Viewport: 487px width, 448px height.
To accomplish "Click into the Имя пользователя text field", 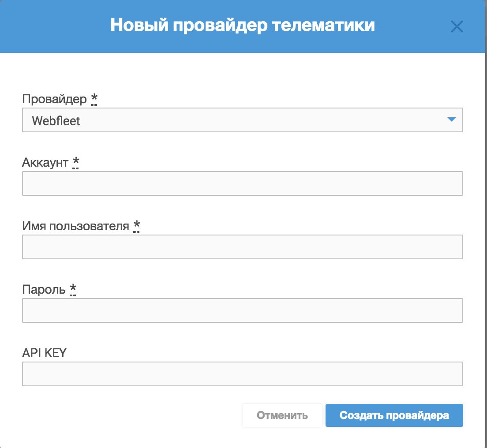I will click(242, 247).
